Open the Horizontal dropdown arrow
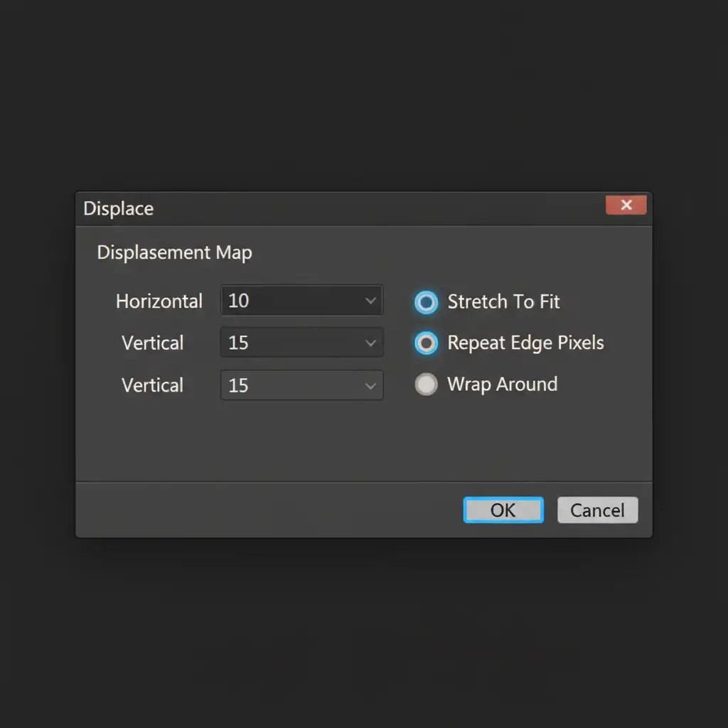 pyautogui.click(x=370, y=301)
